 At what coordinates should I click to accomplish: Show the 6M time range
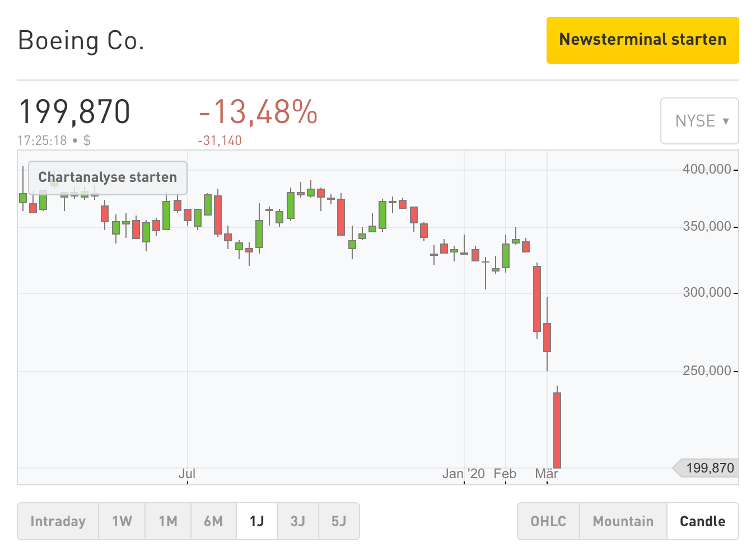(213, 521)
